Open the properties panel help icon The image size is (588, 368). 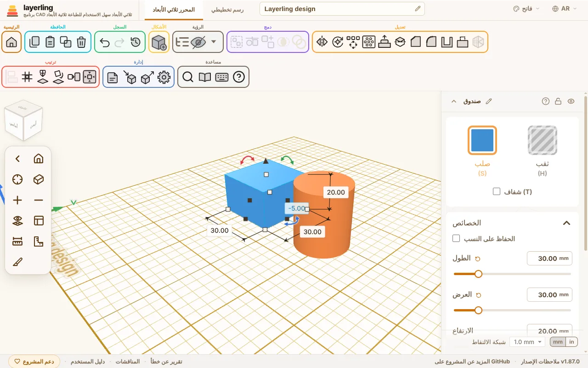(546, 101)
